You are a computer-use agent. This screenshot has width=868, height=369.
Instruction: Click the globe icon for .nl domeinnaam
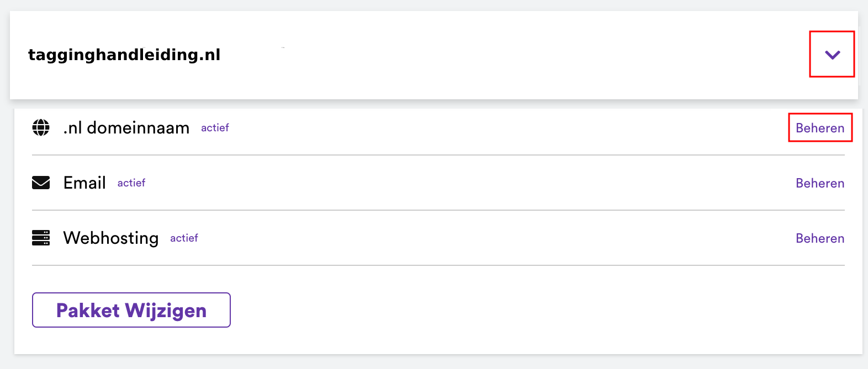pos(41,127)
